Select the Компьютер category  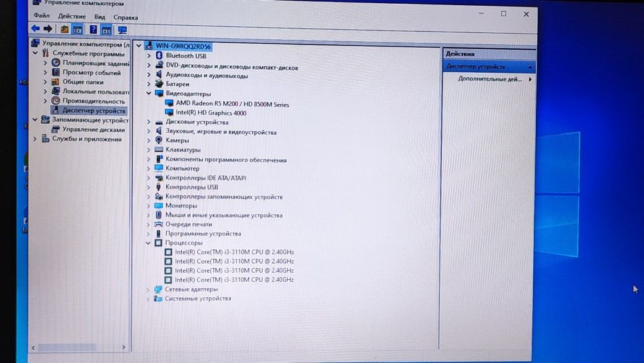(182, 168)
